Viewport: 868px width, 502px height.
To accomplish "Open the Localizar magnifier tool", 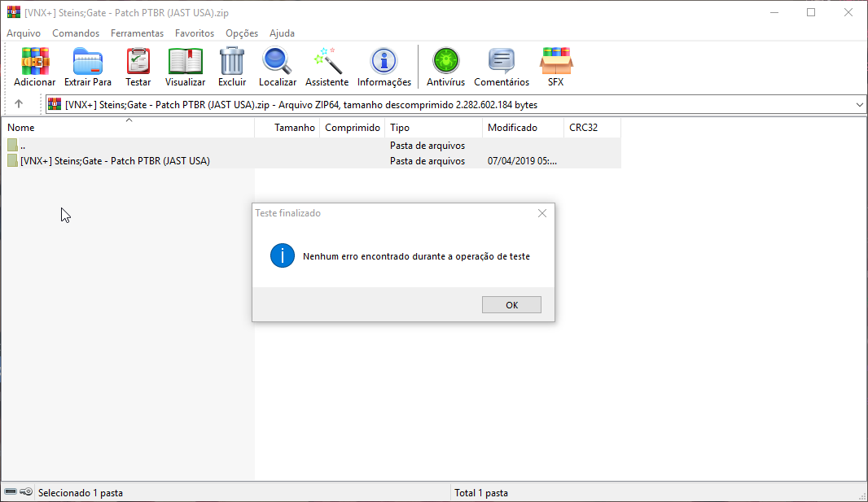I will click(277, 61).
